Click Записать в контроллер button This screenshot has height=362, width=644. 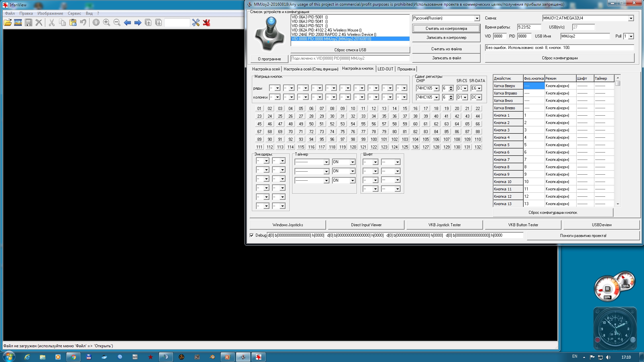tap(446, 38)
